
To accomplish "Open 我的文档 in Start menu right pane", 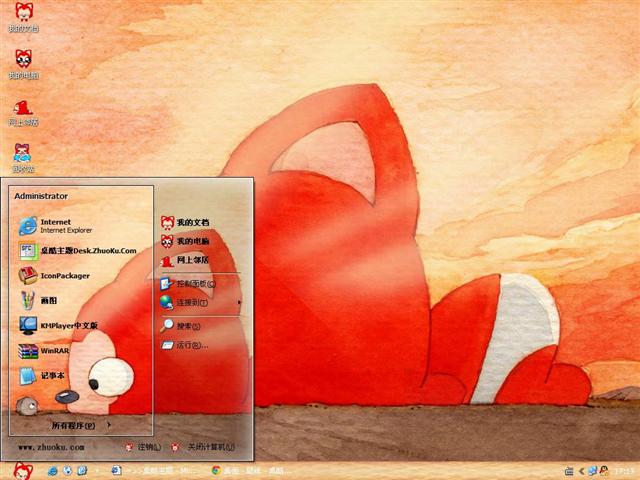I will click(191, 221).
